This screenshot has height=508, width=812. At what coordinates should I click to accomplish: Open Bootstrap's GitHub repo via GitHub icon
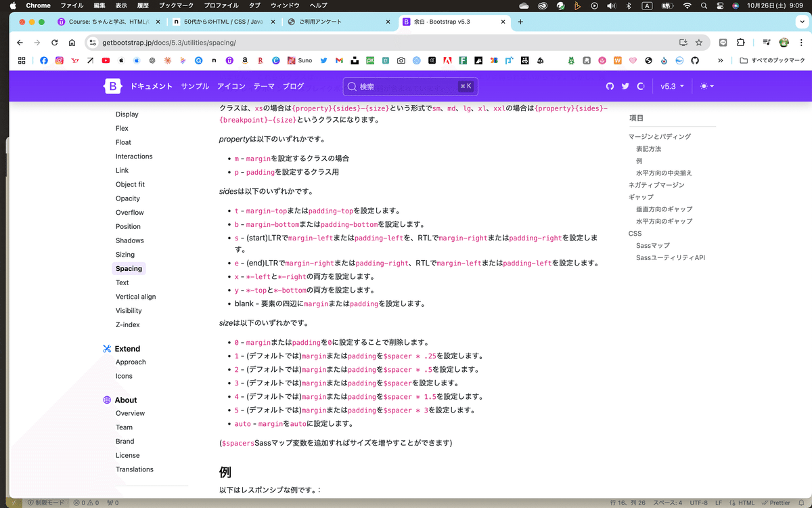point(610,86)
